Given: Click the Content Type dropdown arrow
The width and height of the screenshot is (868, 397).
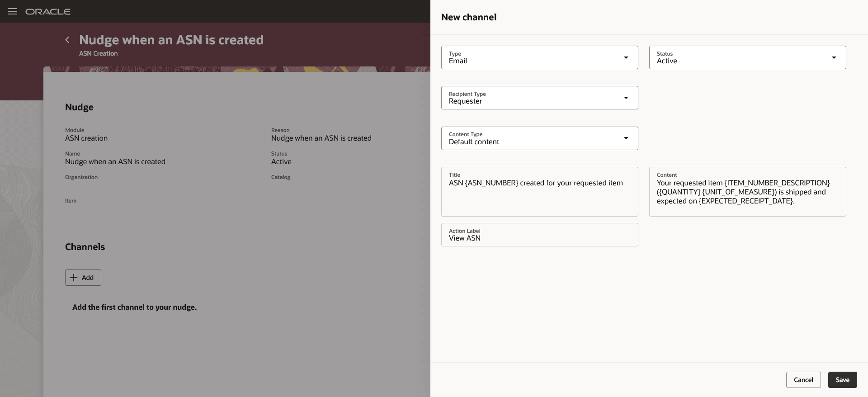Looking at the screenshot, I should pyautogui.click(x=626, y=138).
